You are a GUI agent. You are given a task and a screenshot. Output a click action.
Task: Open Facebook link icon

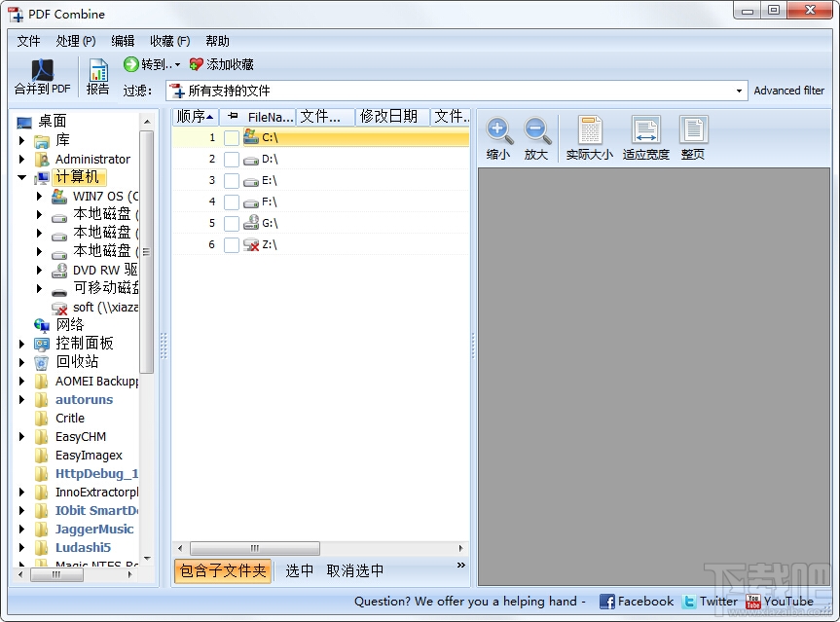click(607, 602)
